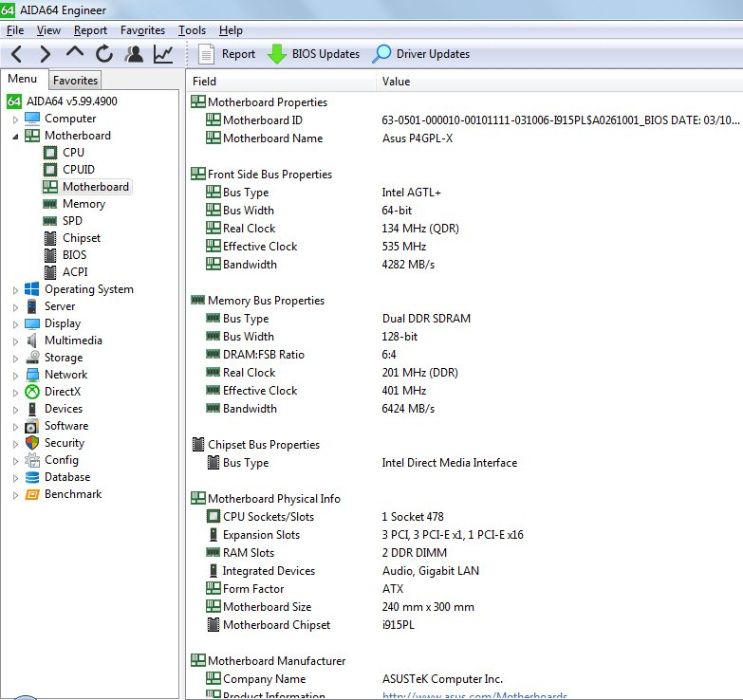Image resolution: width=743 pixels, height=700 pixels.
Task: Click the Field column header
Action: (x=281, y=82)
